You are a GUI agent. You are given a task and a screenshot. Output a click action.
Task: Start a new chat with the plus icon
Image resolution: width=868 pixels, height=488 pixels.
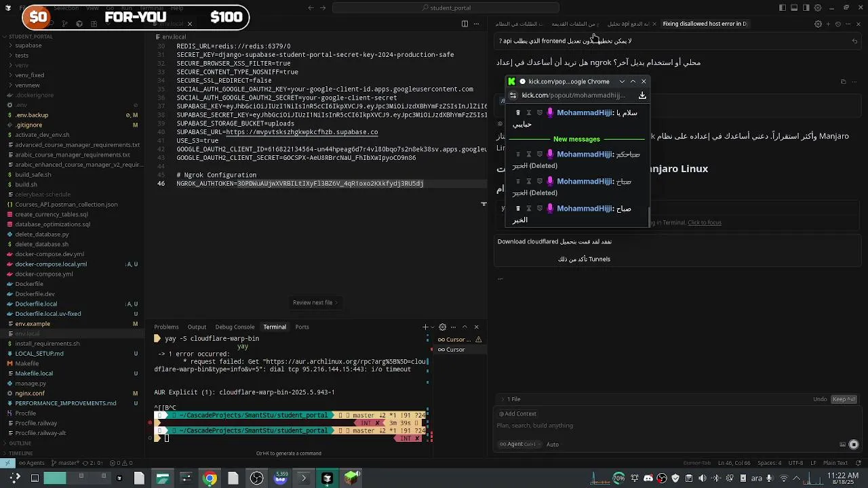coord(827,24)
